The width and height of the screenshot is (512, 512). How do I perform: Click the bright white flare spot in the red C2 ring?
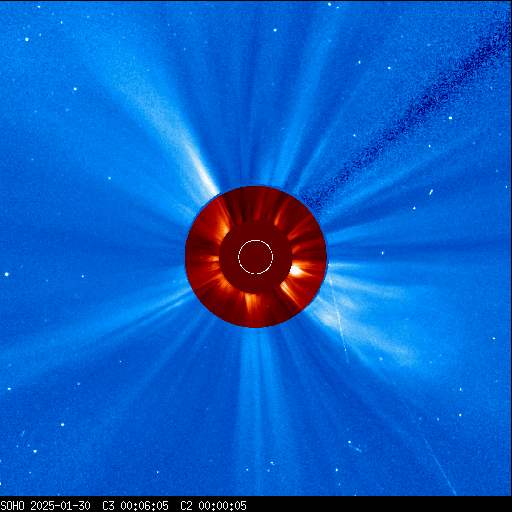click(295, 270)
